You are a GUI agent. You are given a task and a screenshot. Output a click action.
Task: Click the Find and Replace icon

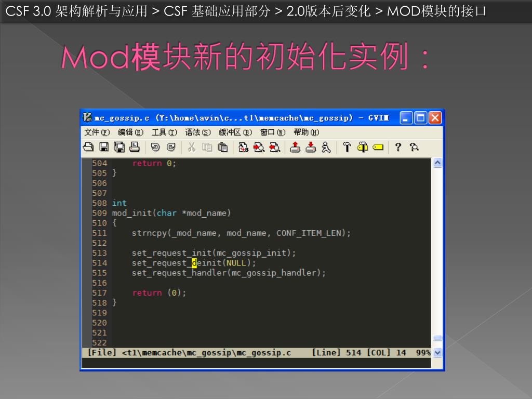[243, 147]
